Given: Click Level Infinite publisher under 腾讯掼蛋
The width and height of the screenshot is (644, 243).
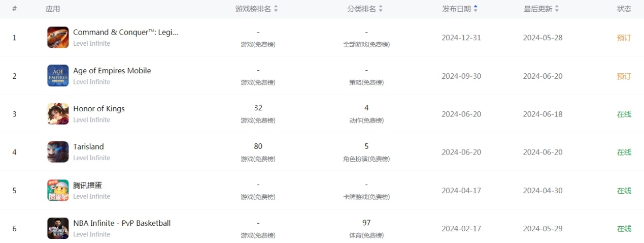Looking at the screenshot, I should point(91,196).
